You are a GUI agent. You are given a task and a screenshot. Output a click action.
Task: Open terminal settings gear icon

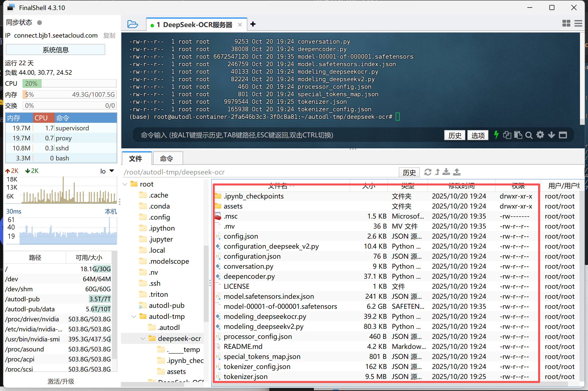click(540, 135)
